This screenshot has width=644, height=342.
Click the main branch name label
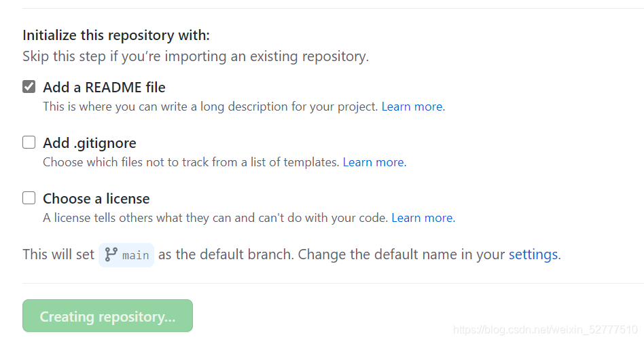pyautogui.click(x=136, y=255)
